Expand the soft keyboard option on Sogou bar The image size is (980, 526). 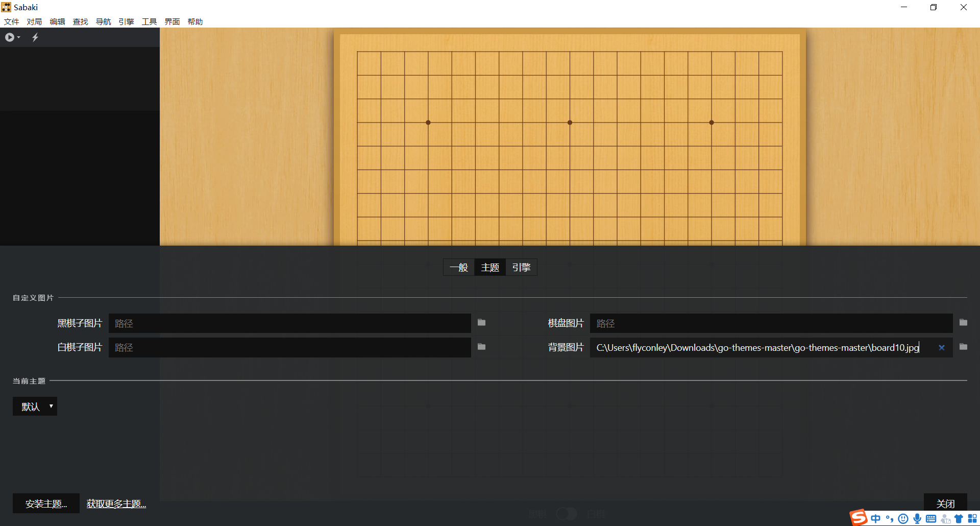tap(930, 518)
